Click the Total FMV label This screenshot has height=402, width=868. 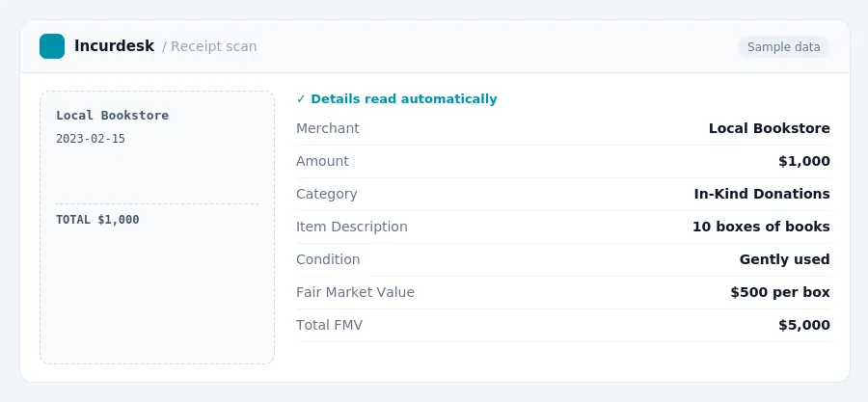tap(330, 325)
